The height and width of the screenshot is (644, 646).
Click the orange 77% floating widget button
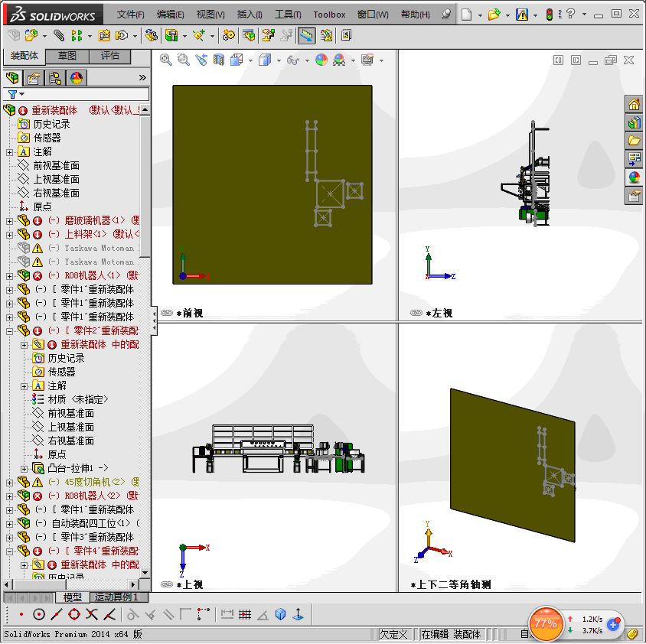(x=546, y=623)
